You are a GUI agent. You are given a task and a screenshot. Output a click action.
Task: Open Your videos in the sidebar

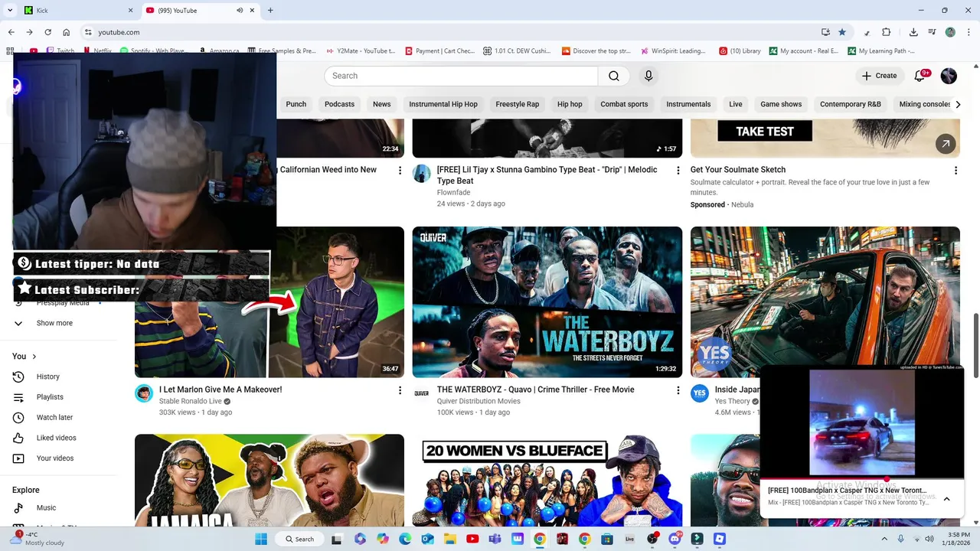tap(55, 458)
